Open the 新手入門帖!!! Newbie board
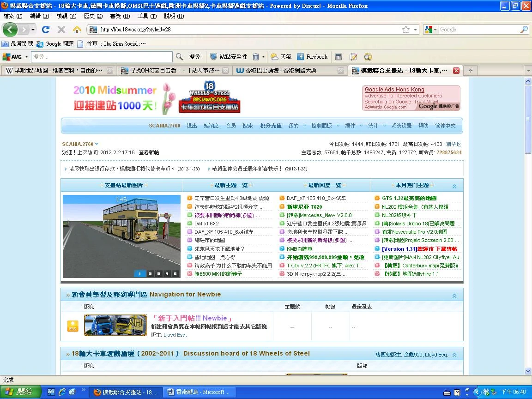The image size is (532, 399). pyautogui.click(x=192, y=318)
